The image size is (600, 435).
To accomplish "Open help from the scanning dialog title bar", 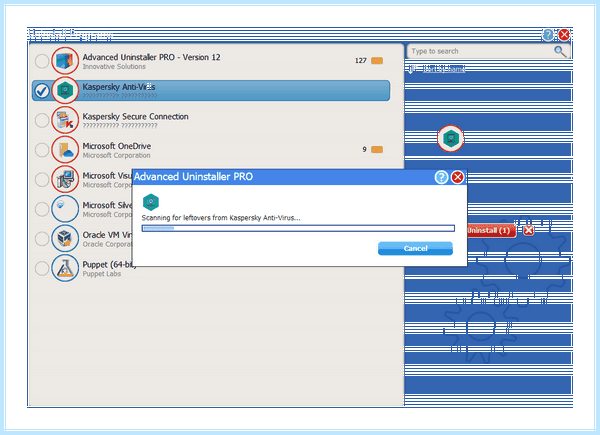I will pyautogui.click(x=441, y=177).
